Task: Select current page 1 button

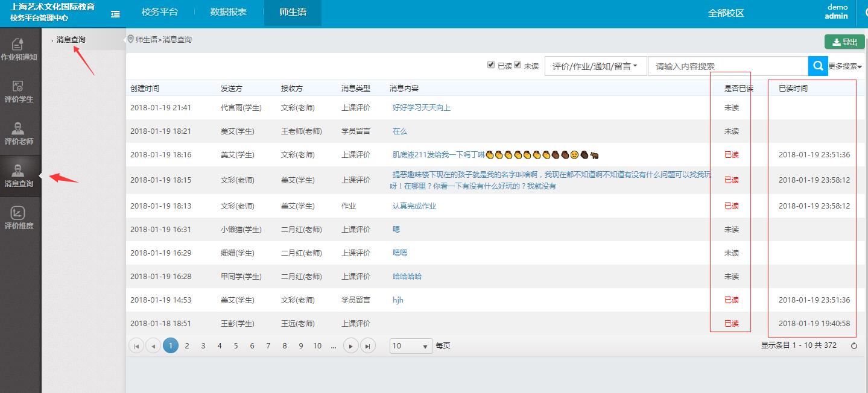Action: 171,346
